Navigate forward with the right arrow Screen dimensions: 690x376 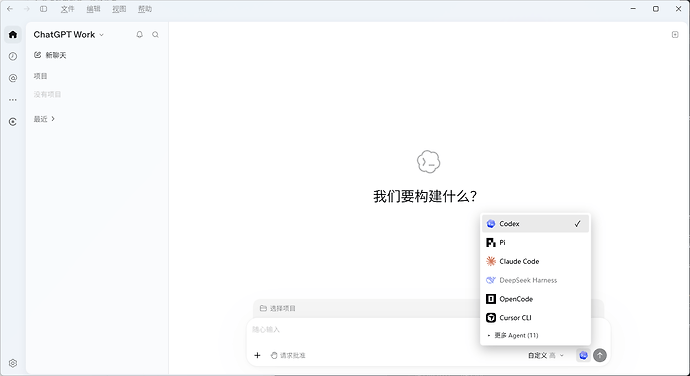[x=27, y=9]
